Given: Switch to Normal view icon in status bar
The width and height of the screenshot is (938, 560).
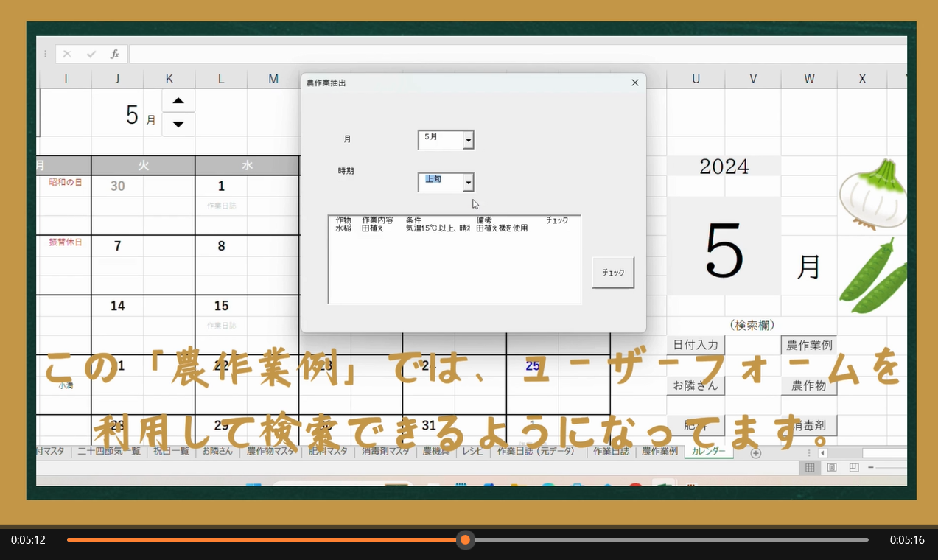Looking at the screenshot, I should 809,467.
